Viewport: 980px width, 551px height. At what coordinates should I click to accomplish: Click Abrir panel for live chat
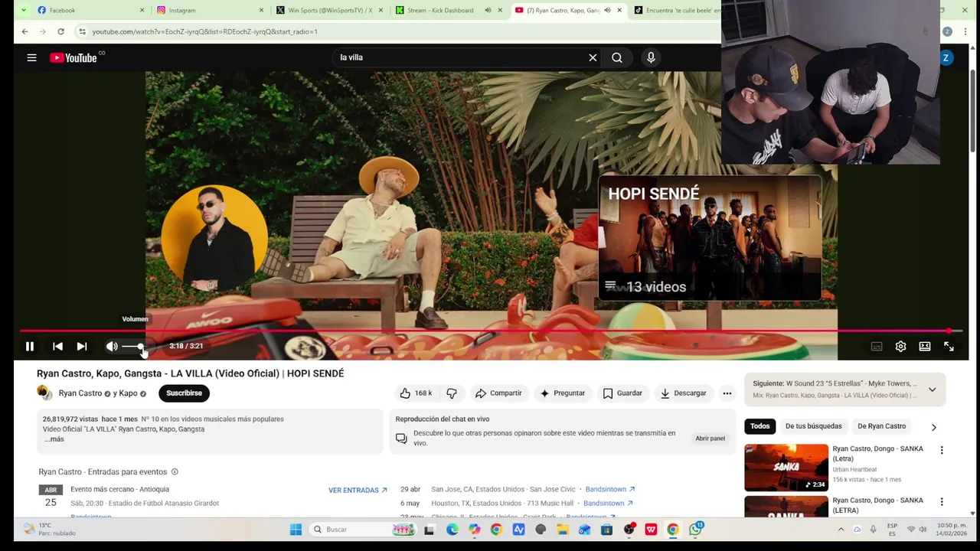(710, 439)
